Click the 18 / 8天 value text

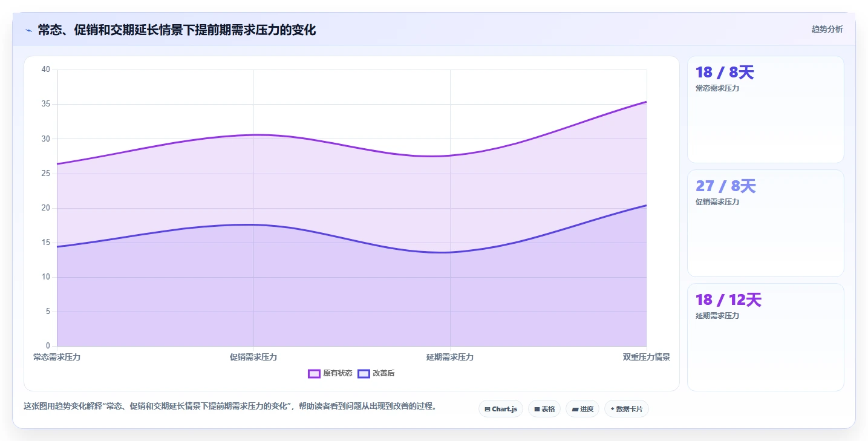(725, 73)
